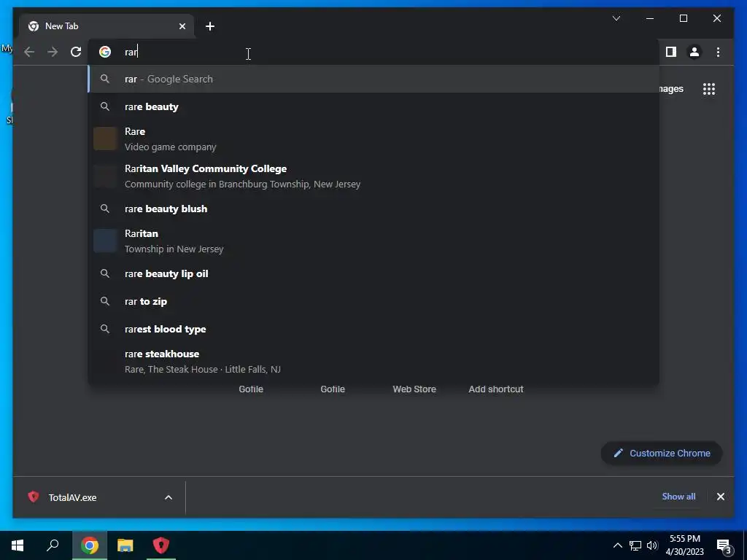Go forward with the forward arrow
This screenshot has width=747, height=560.
(x=53, y=52)
